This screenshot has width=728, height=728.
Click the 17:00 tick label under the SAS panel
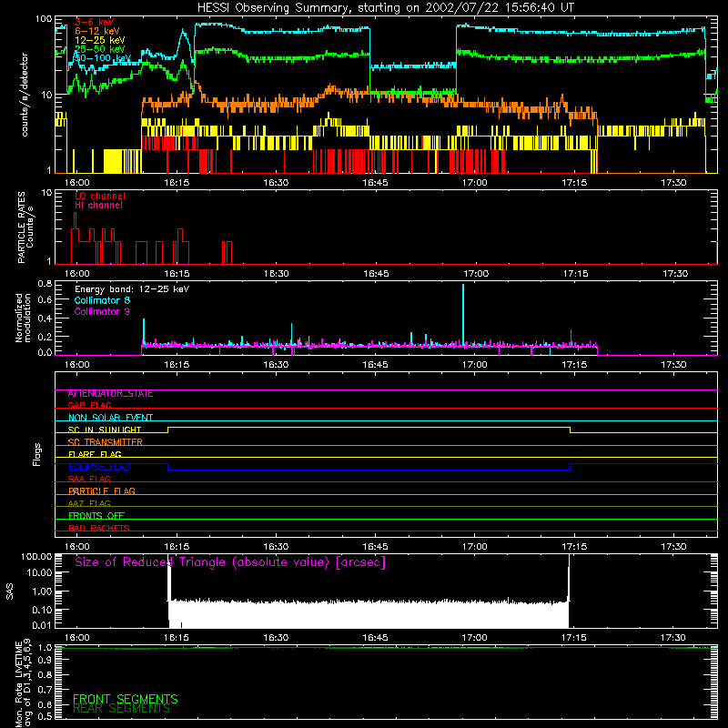(474, 638)
